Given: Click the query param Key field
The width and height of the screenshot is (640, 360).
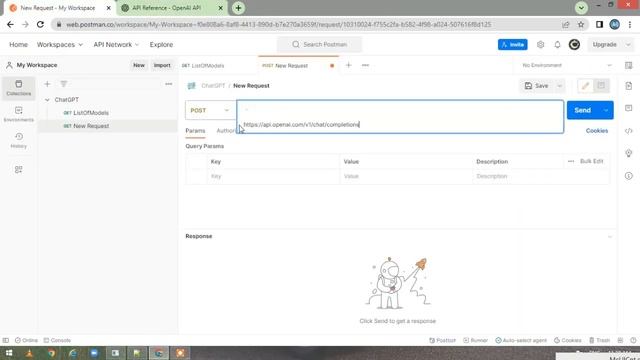Looking at the screenshot, I should pyautogui.click(x=273, y=176).
